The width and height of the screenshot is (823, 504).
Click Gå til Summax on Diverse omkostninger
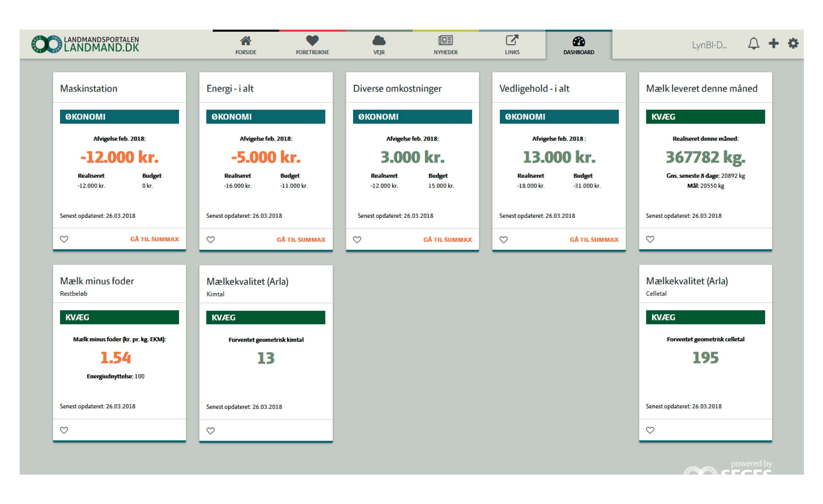point(447,240)
